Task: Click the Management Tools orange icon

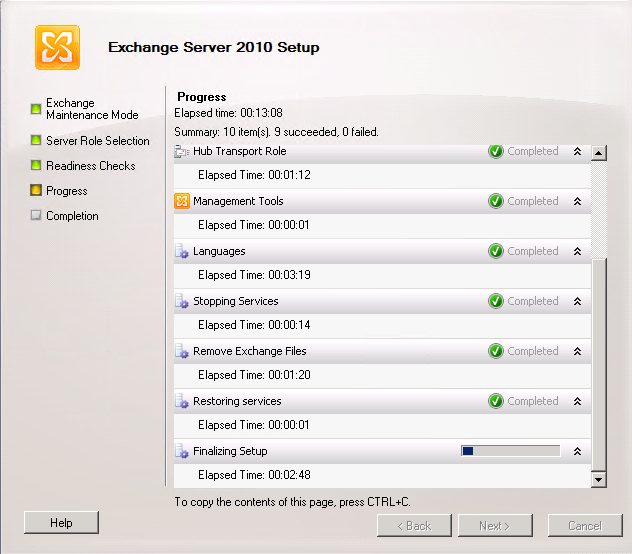Action: (182, 201)
